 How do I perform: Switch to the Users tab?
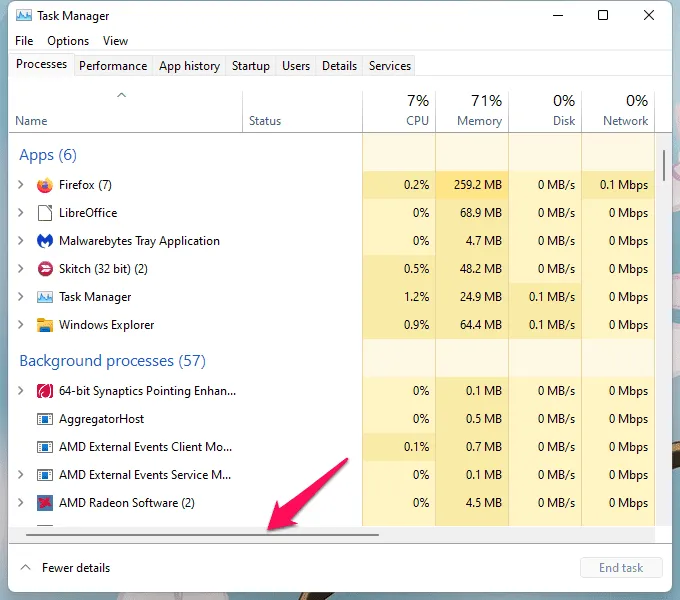pyautogui.click(x=296, y=66)
